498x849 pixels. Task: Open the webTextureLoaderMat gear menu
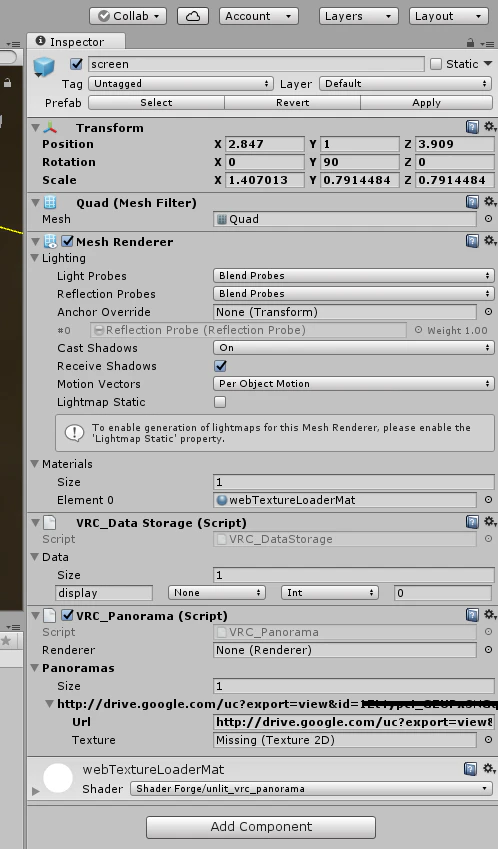click(490, 768)
